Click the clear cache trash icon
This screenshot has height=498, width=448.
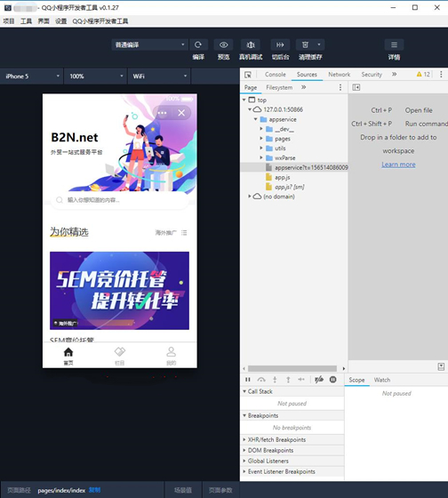[305, 44]
